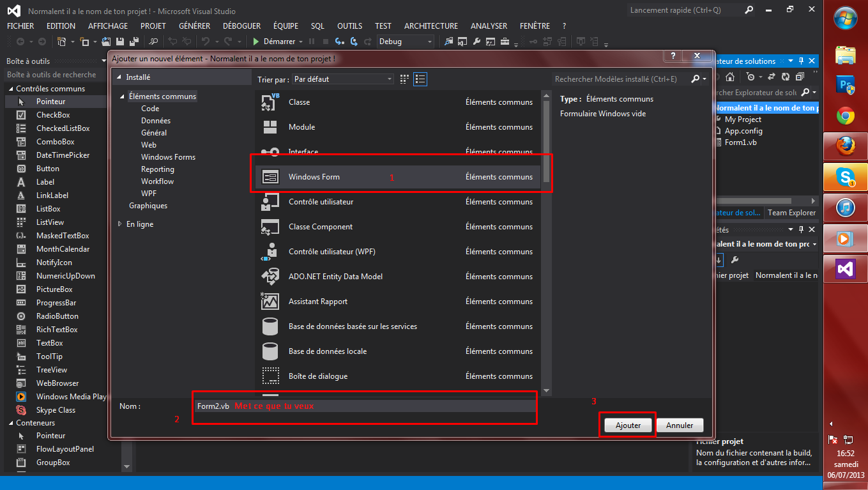This screenshot has height=490, width=868.
Task: Select the Module template
Action: coord(397,127)
